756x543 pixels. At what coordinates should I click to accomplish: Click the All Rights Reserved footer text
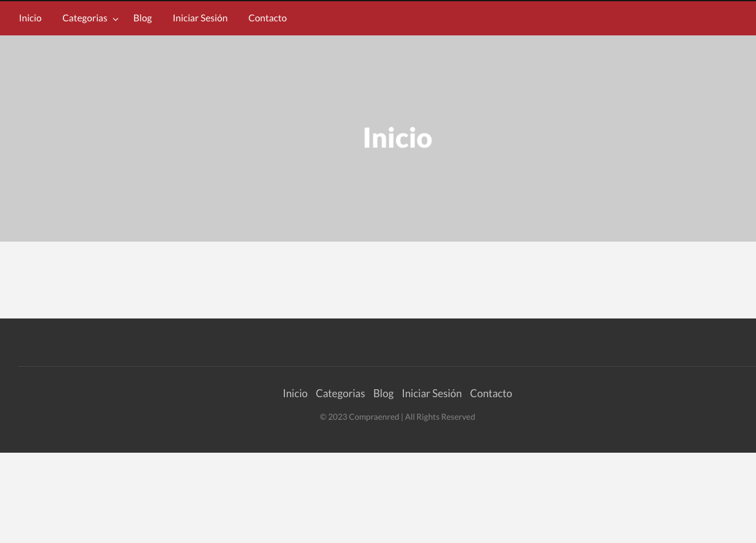pyautogui.click(x=439, y=417)
